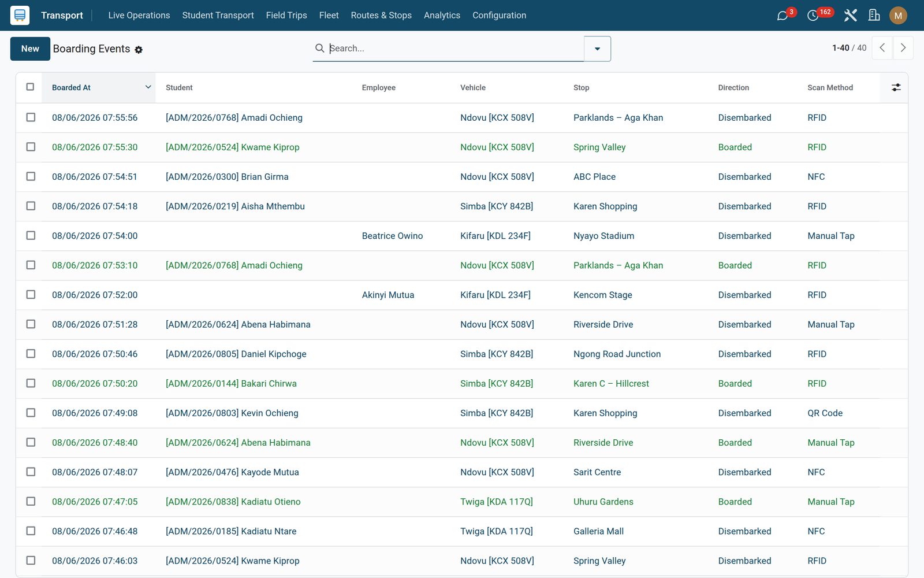Open the activities clock icon
The width and height of the screenshot is (924, 578).
[x=813, y=16]
